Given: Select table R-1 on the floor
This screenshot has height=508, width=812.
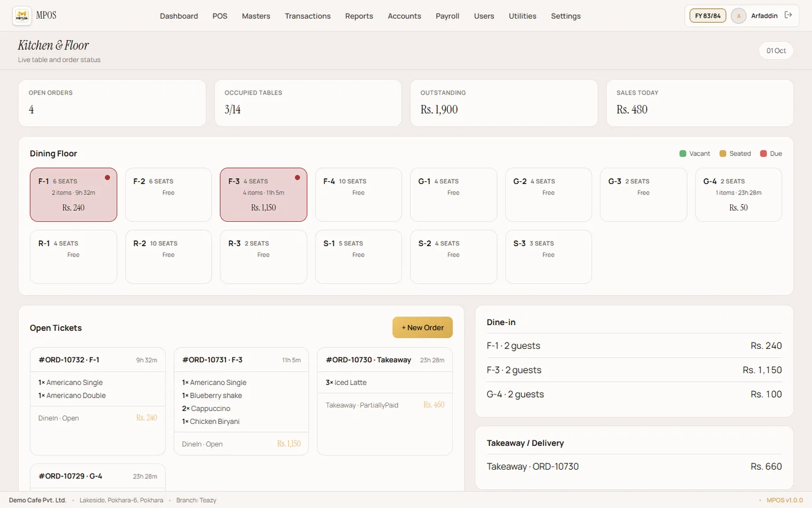Looking at the screenshot, I should [x=74, y=257].
